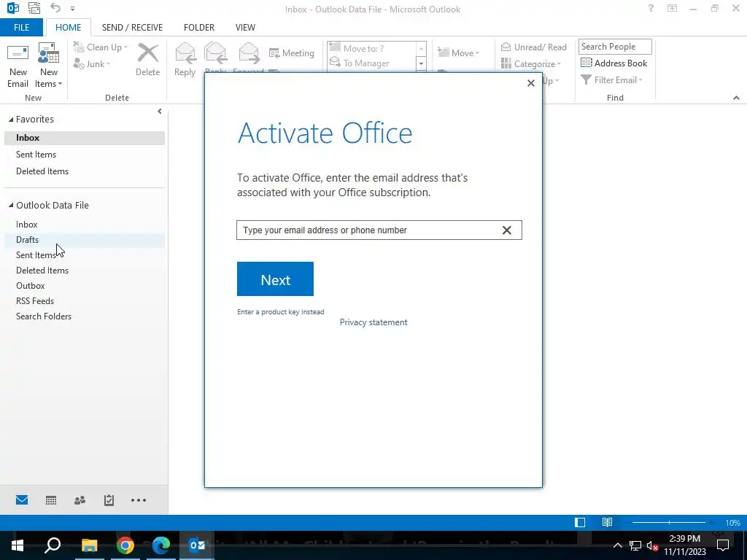This screenshot has height=560, width=747.
Task: Open the Categorize dropdown
Action: click(531, 64)
